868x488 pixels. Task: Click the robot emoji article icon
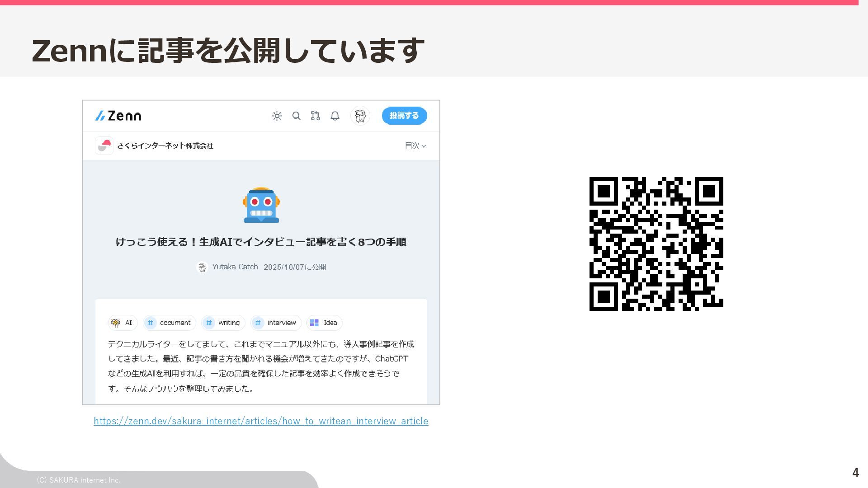[x=261, y=205]
